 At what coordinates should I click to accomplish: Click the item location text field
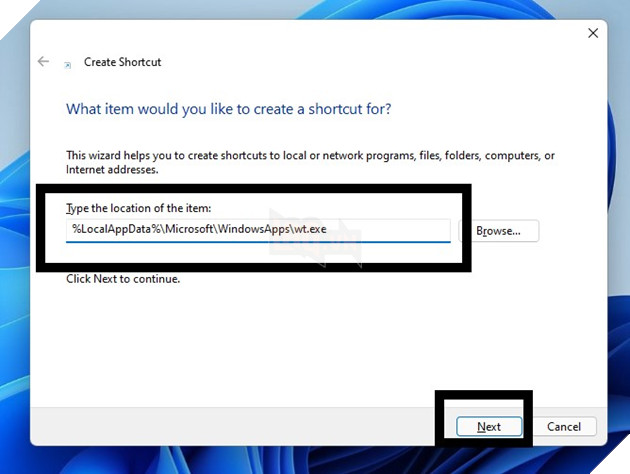click(258, 230)
